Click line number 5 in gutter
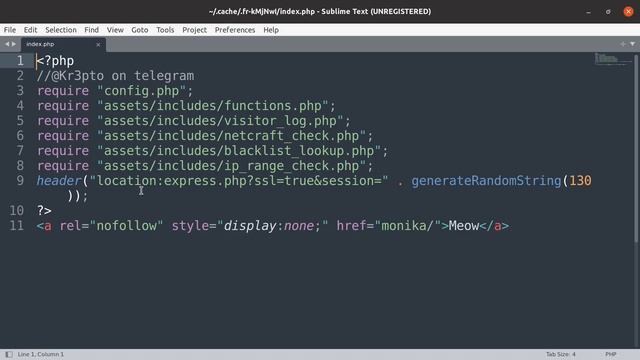Screen dimensions: 640x360 20,121
